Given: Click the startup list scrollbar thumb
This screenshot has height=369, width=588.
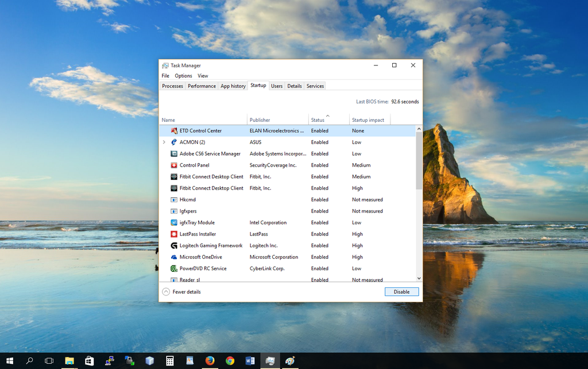Looking at the screenshot, I should tap(419, 161).
